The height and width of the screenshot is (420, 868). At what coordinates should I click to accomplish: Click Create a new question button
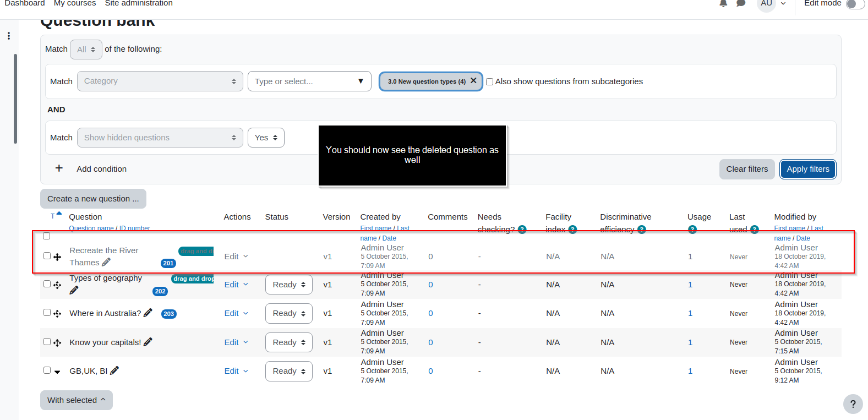coord(93,199)
